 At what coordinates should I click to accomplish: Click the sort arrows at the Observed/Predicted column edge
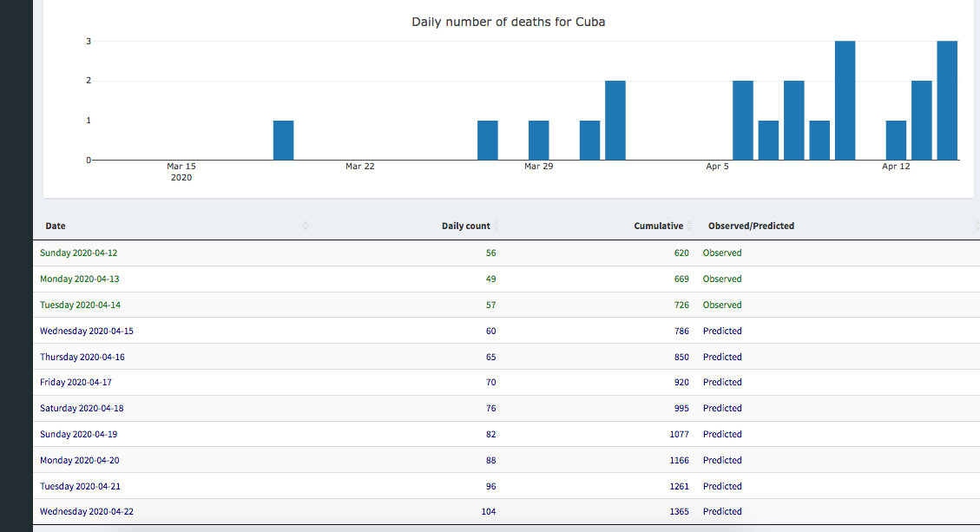coord(977,226)
